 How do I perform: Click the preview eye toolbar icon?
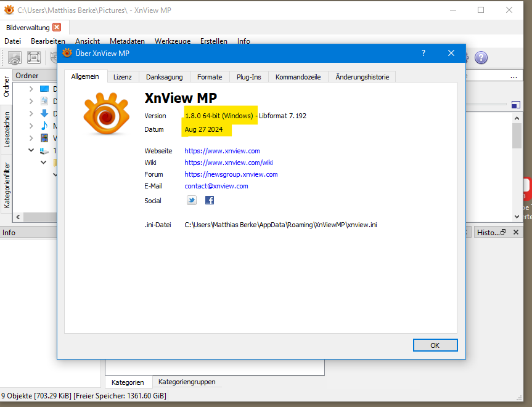15,58
